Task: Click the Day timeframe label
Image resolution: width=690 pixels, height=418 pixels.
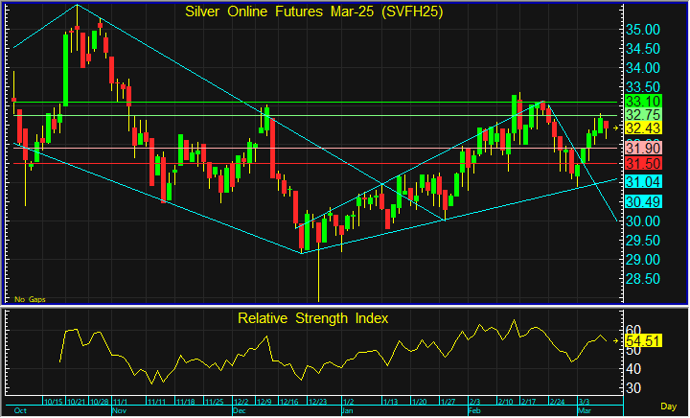Action: point(668,406)
